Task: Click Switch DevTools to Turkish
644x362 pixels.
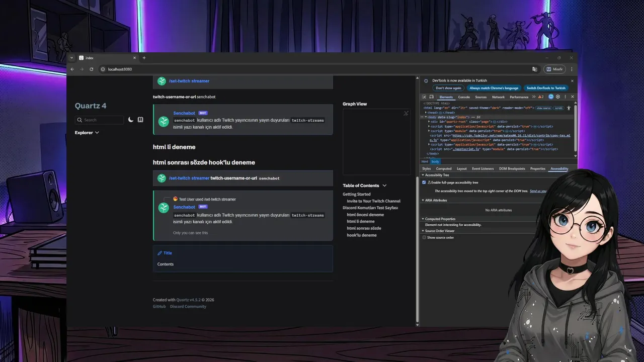Action: click(546, 88)
